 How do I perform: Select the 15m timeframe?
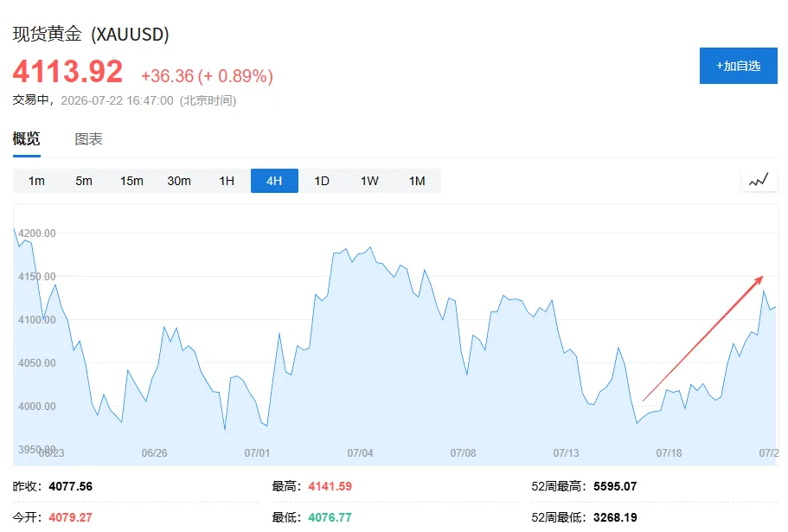(x=131, y=181)
